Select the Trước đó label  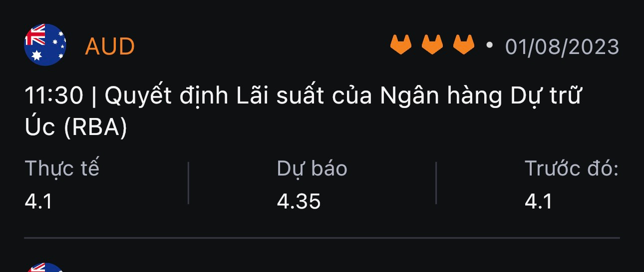point(572,169)
